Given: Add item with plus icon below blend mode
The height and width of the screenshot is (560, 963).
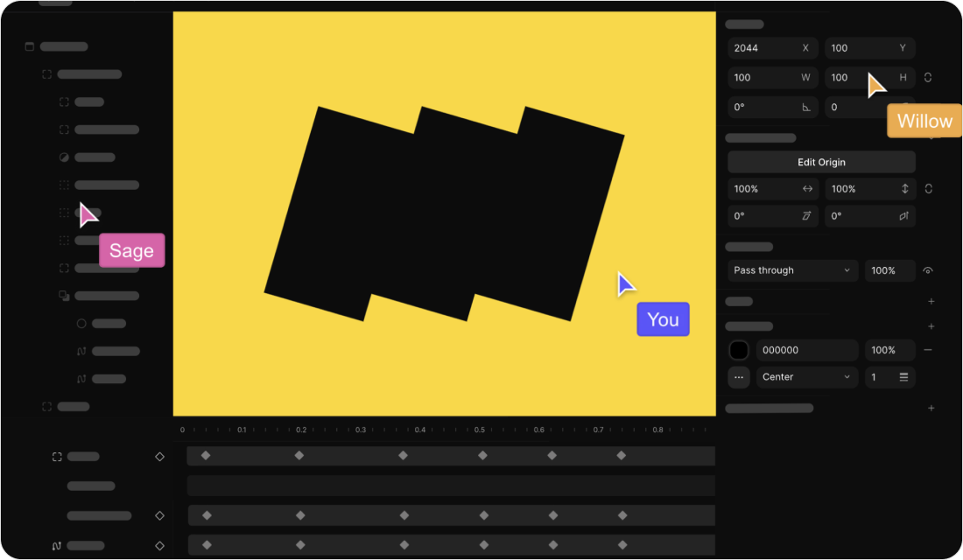Looking at the screenshot, I should click(x=931, y=301).
